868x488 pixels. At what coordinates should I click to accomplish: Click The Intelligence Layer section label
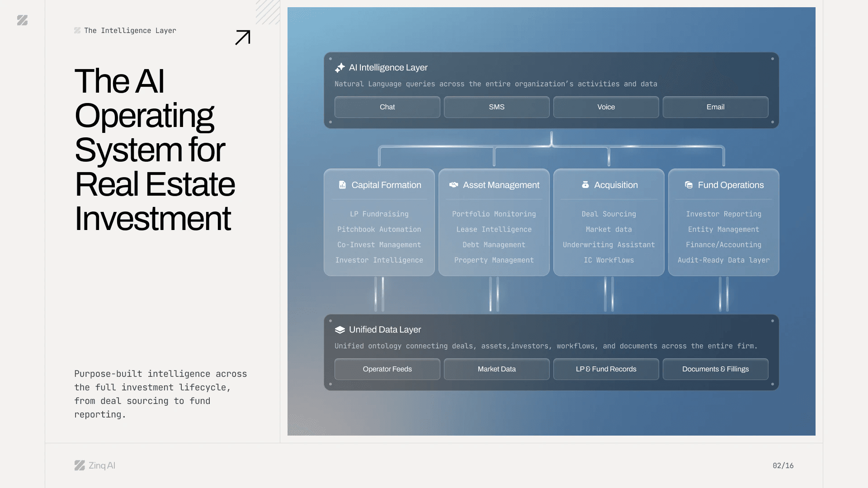click(130, 31)
